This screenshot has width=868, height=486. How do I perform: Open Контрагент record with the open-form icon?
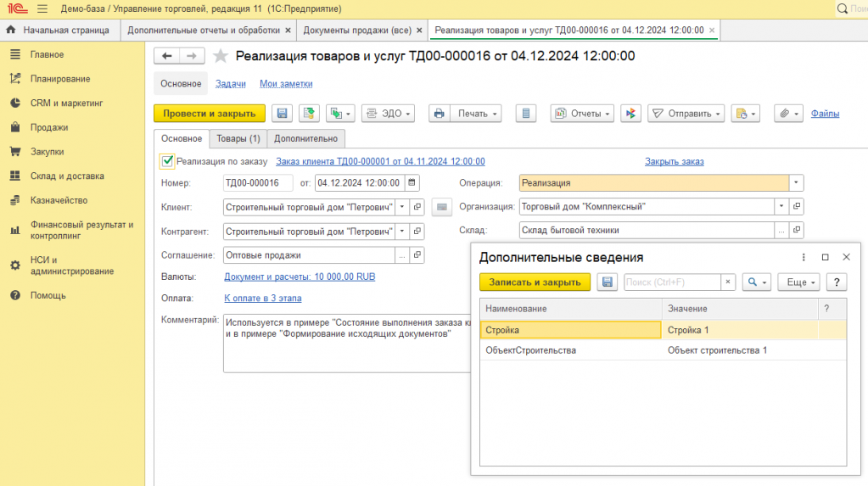pos(417,232)
